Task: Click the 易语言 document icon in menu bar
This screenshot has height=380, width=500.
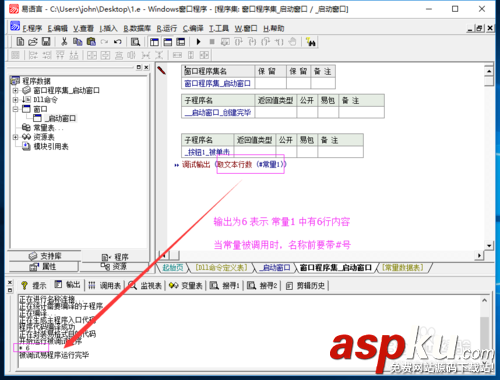Action: [x=15, y=26]
